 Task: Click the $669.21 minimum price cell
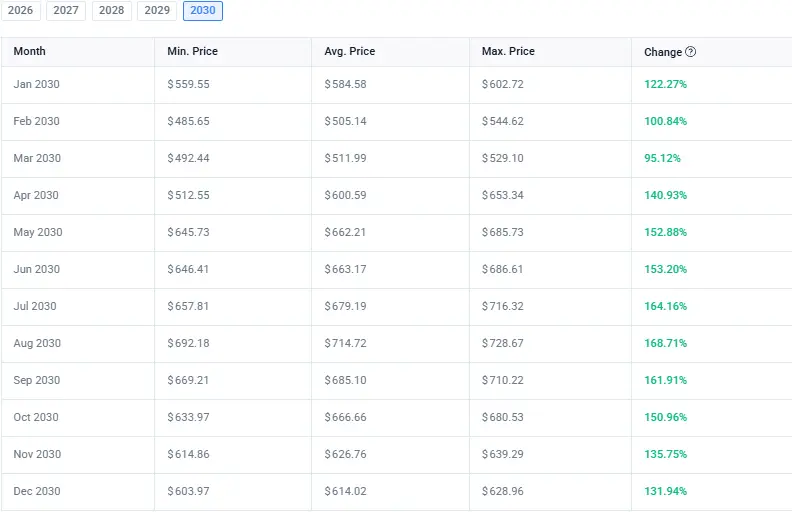[x=188, y=380]
